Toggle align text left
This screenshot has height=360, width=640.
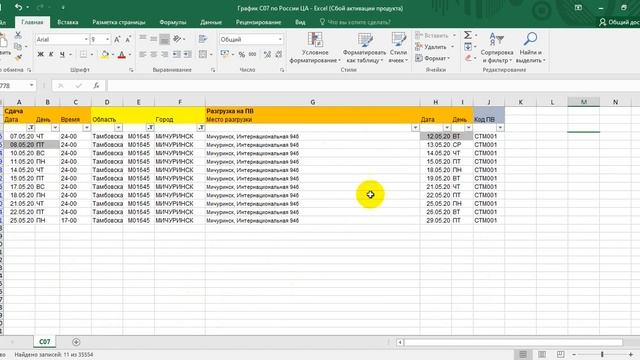(143, 54)
